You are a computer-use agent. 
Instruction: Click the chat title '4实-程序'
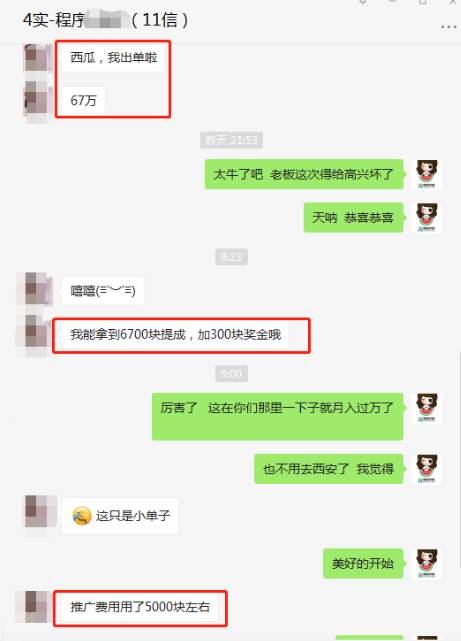pos(53,20)
